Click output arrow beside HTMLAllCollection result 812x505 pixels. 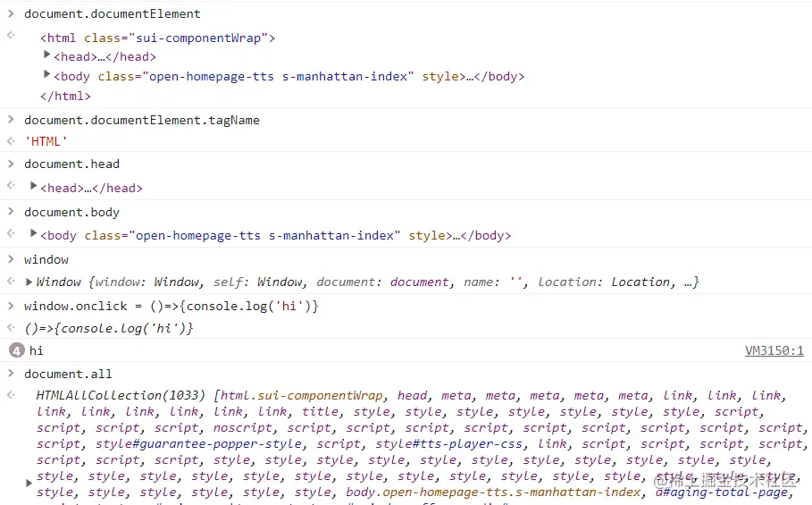(11, 395)
